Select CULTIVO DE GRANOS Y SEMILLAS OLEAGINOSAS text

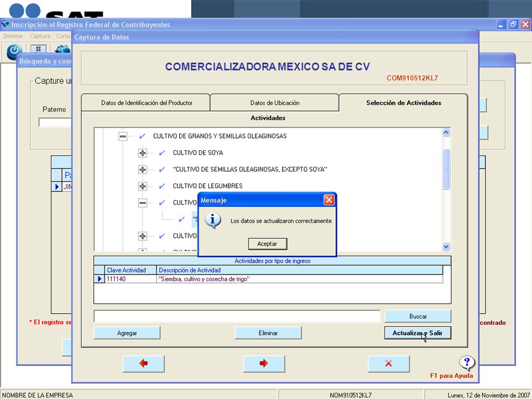[x=220, y=136]
